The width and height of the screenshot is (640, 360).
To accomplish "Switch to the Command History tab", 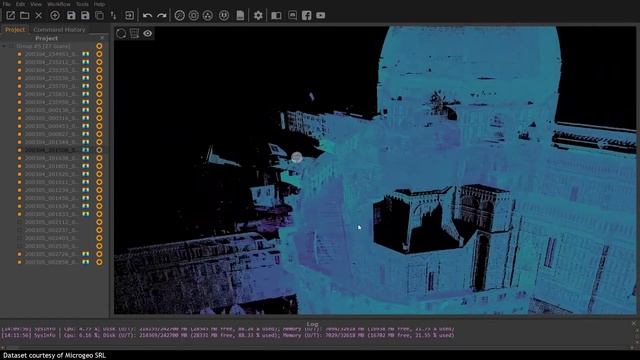I will (x=59, y=30).
